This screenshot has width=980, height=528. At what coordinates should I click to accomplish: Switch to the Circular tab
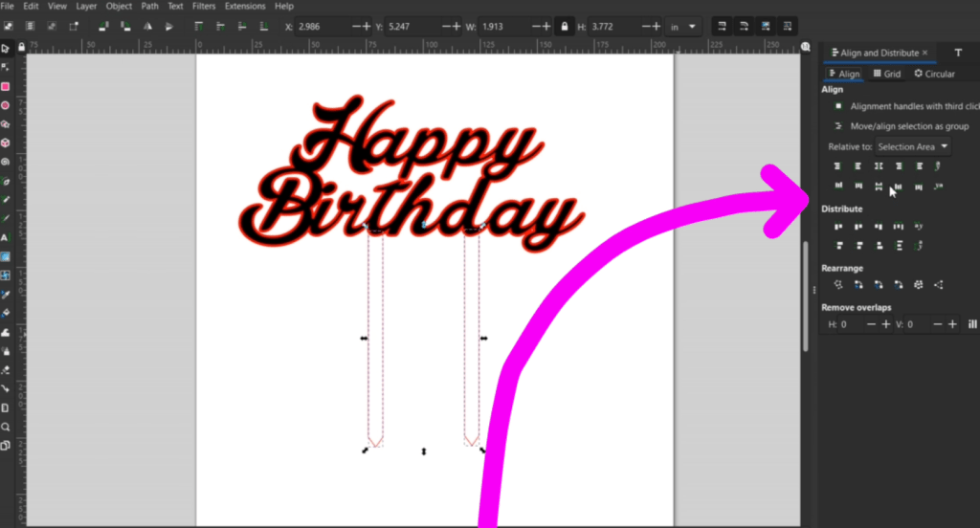tap(934, 74)
